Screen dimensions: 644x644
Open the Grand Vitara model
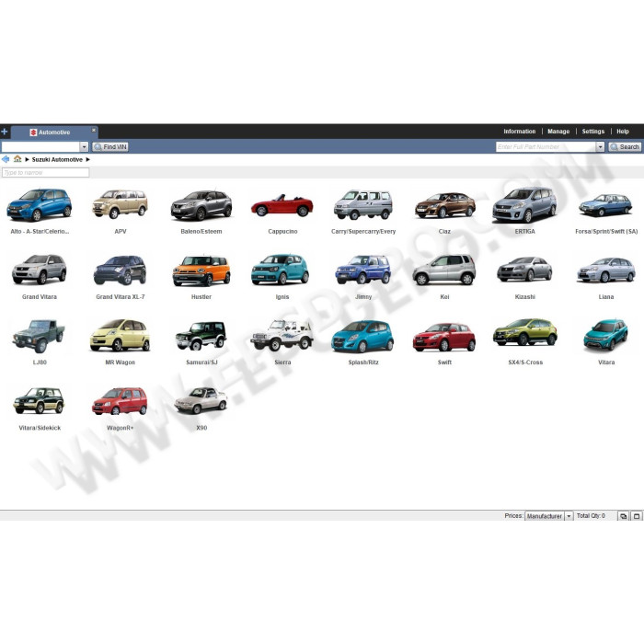[x=40, y=276]
